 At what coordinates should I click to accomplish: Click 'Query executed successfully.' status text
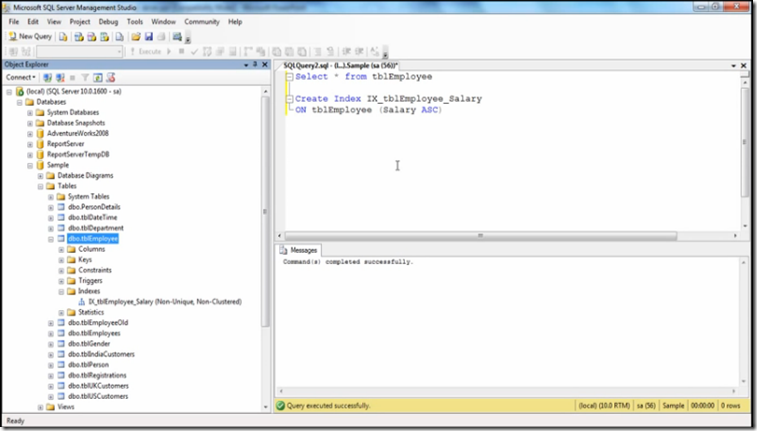(328, 405)
